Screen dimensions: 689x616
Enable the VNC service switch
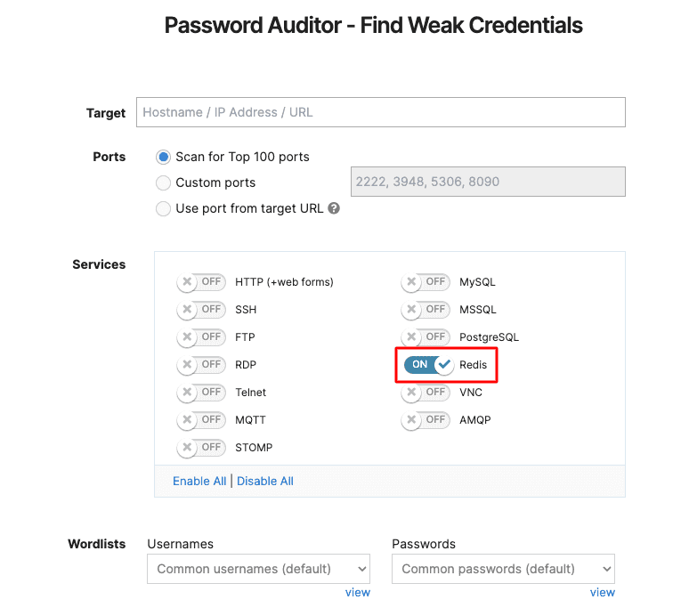pos(426,393)
